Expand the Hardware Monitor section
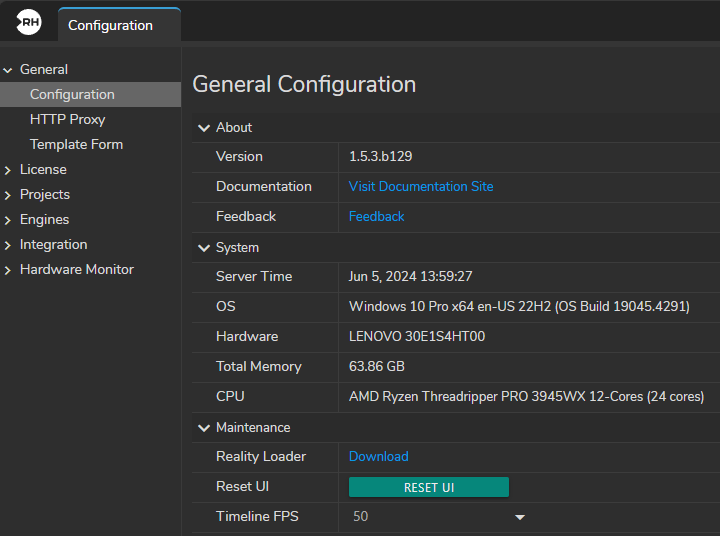The image size is (720, 536). [8, 270]
